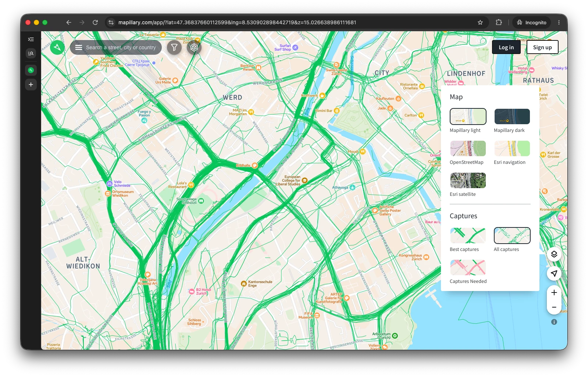
Task: Click the Schloss Sihlberg label
Action: tap(194, 322)
